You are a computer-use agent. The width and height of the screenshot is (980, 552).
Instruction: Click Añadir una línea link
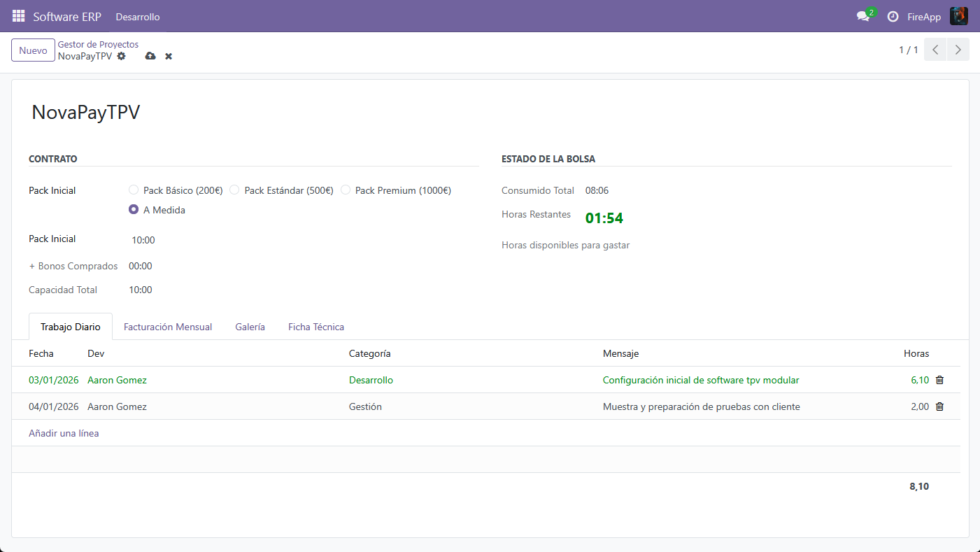point(64,433)
